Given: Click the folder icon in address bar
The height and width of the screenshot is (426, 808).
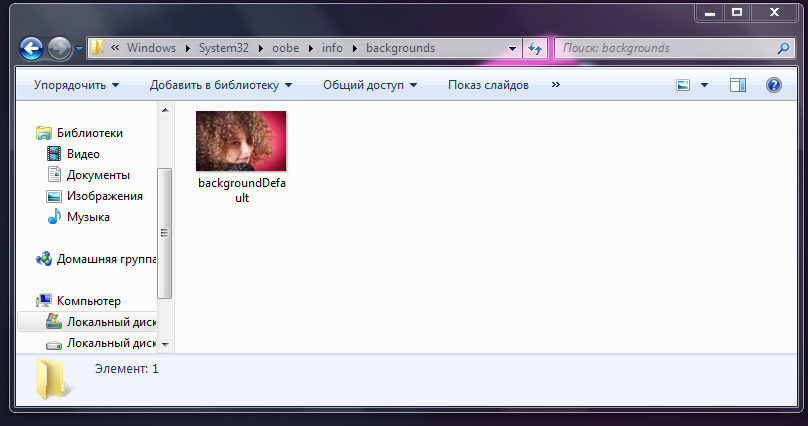Looking at the screenshot, I should tap(97, 48).
